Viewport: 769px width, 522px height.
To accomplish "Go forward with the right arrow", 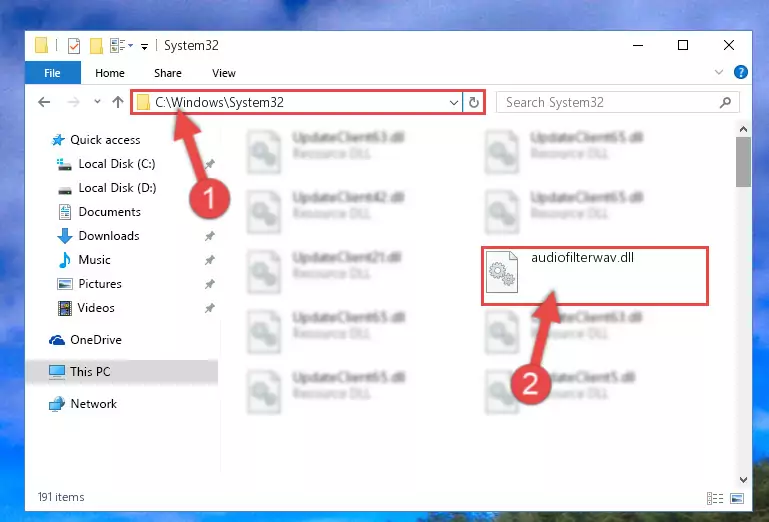I will 74,102.
